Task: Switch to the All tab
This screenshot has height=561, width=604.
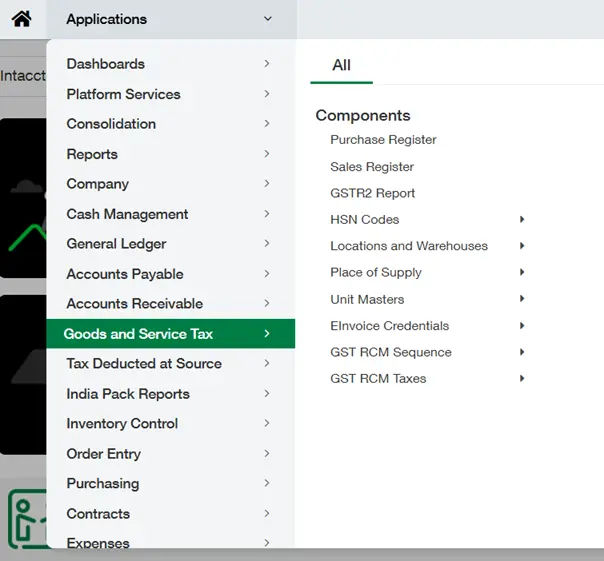Action: pyautogui.click(x=341, y=65)
